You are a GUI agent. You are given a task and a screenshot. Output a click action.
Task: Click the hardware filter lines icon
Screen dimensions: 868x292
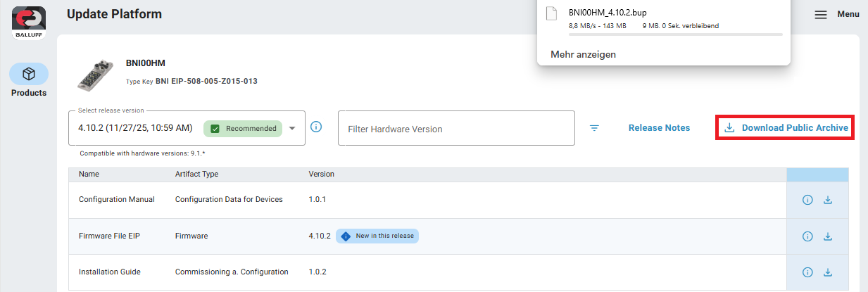(595, 128)
